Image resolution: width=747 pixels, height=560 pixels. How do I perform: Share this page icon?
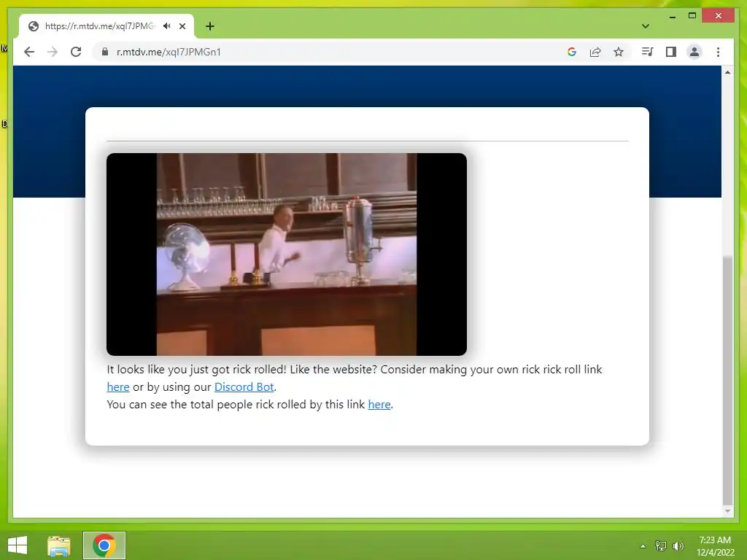(595, 52)
